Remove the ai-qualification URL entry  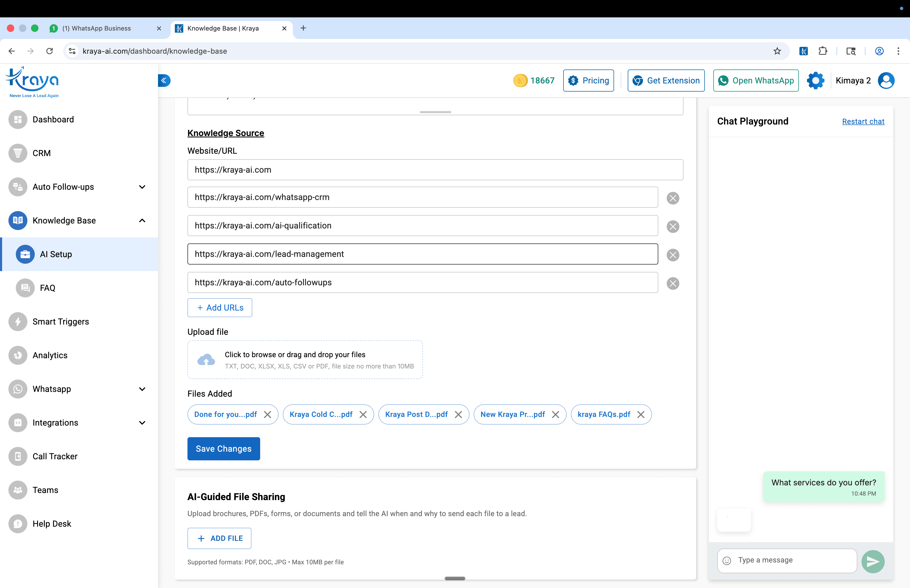[x=673, y=226]
